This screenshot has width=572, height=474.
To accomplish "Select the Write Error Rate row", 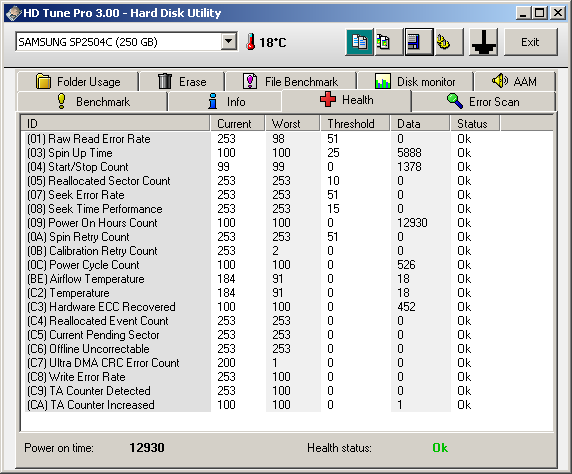I will pyautogui.click(x=287, y=377).
